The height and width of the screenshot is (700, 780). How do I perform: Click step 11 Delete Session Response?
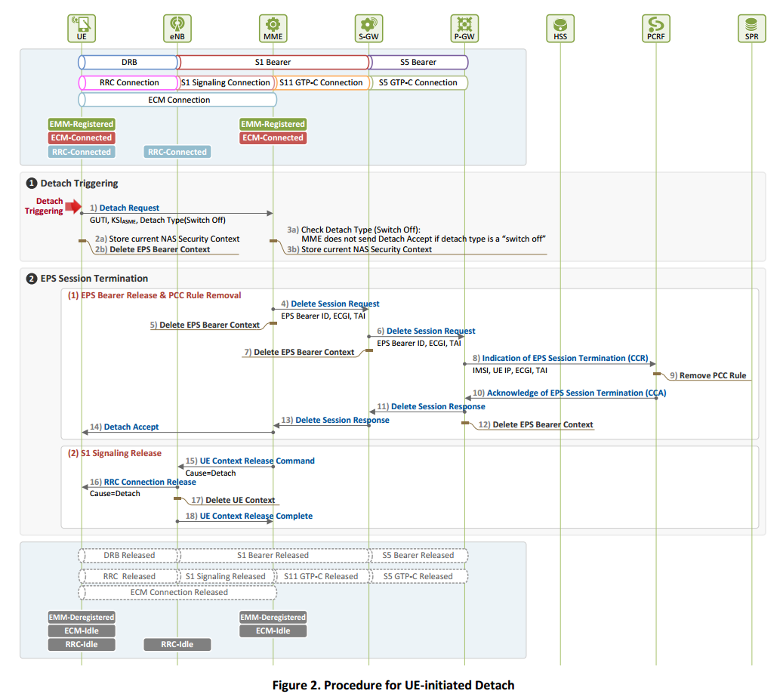431,406
